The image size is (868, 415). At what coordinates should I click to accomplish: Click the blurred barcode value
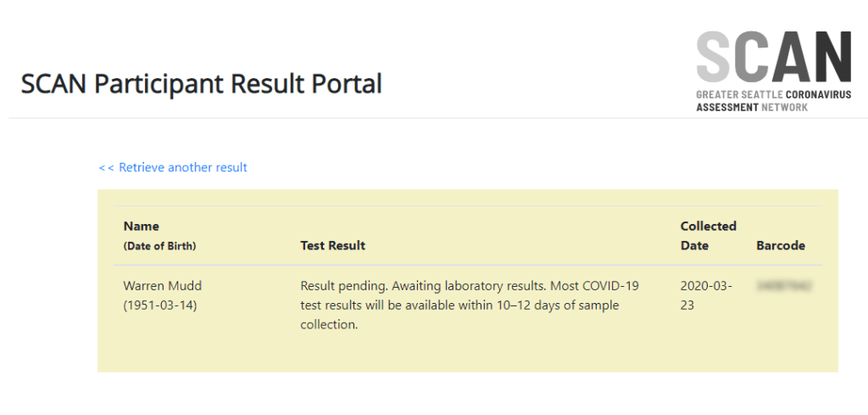(780, 286)
